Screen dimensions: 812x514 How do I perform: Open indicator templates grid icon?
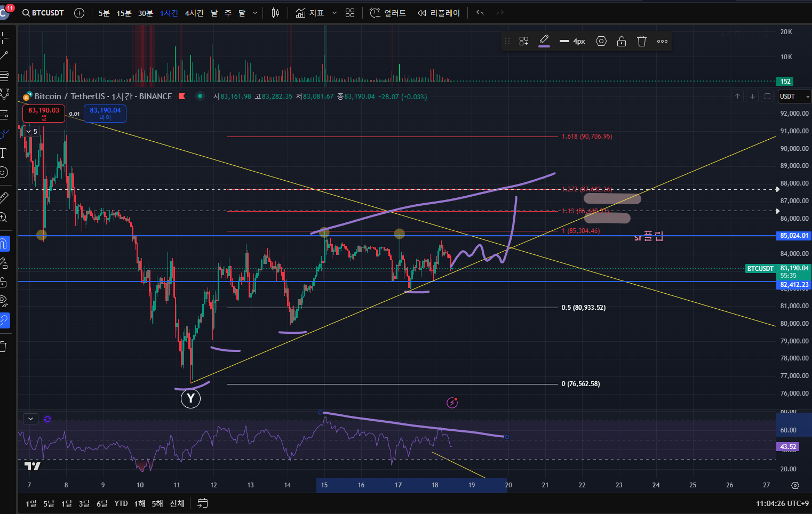coord(350,13)
